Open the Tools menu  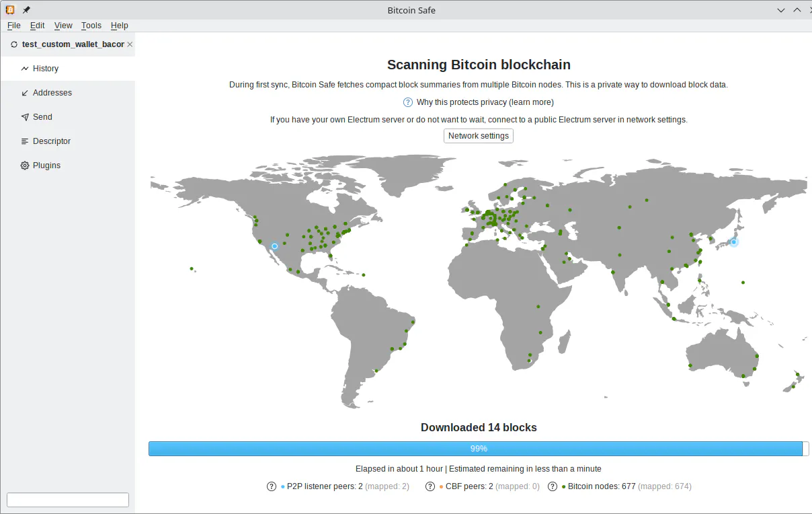click(91, 26)
